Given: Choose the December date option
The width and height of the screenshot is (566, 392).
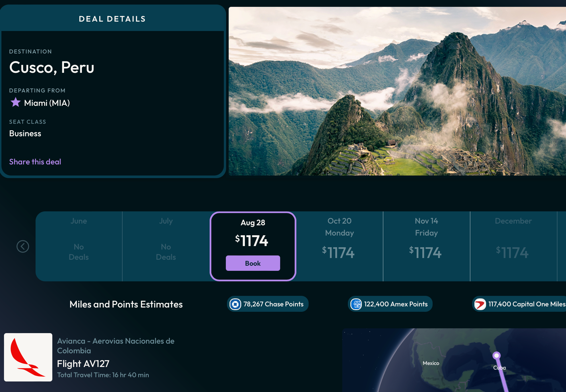Looking at the screenshot, I should [x=513, y=246].
